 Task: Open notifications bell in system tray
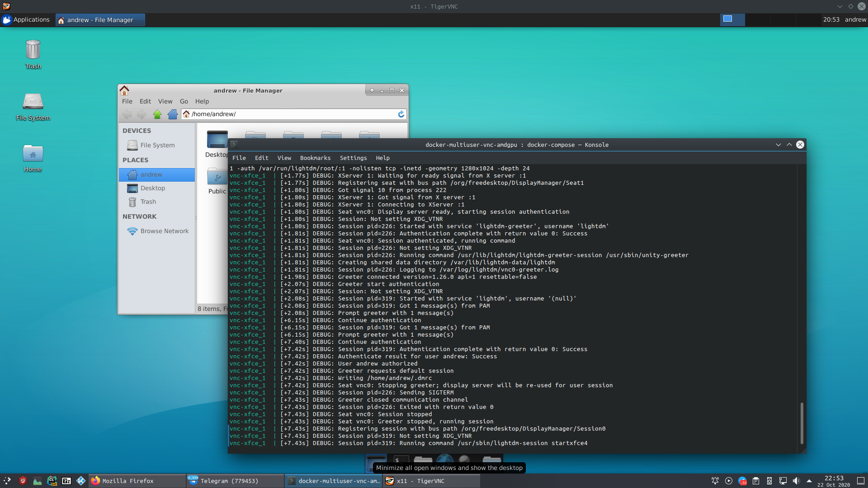pyautogui.click(x=715, y=481)
